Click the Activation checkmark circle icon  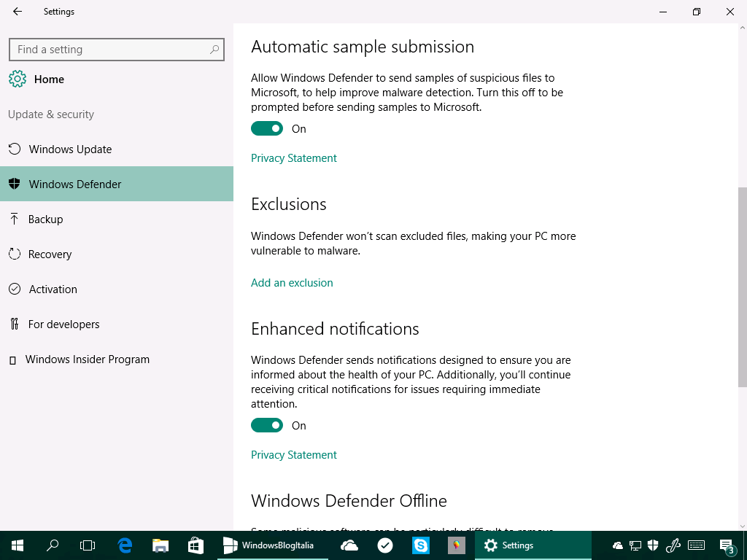(15, 289)
